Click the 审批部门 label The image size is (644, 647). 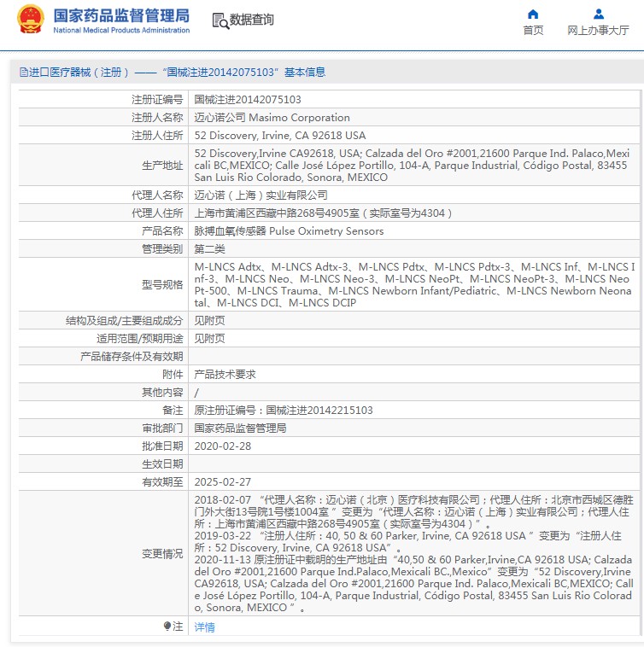(x=162, y=428)
